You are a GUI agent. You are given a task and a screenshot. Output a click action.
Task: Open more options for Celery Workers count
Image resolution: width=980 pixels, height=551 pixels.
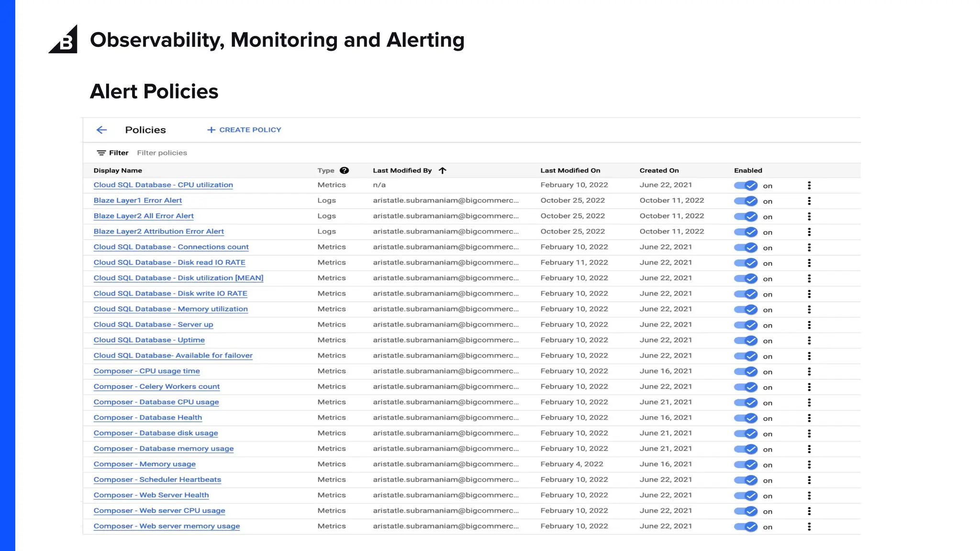point(809,387)
